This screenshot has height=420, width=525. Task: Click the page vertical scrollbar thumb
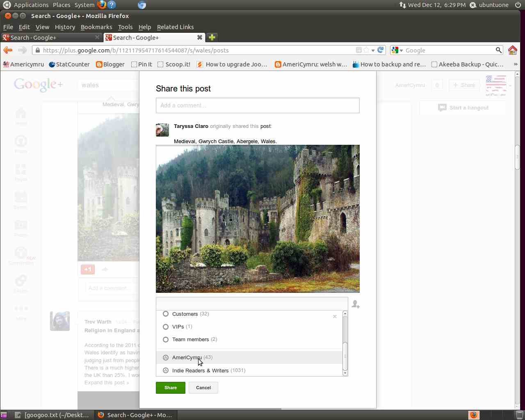517,157
